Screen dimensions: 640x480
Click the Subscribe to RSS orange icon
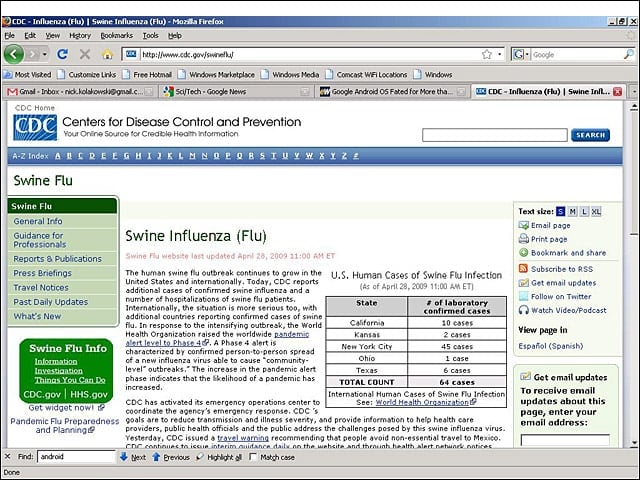(x=523, y=269)
